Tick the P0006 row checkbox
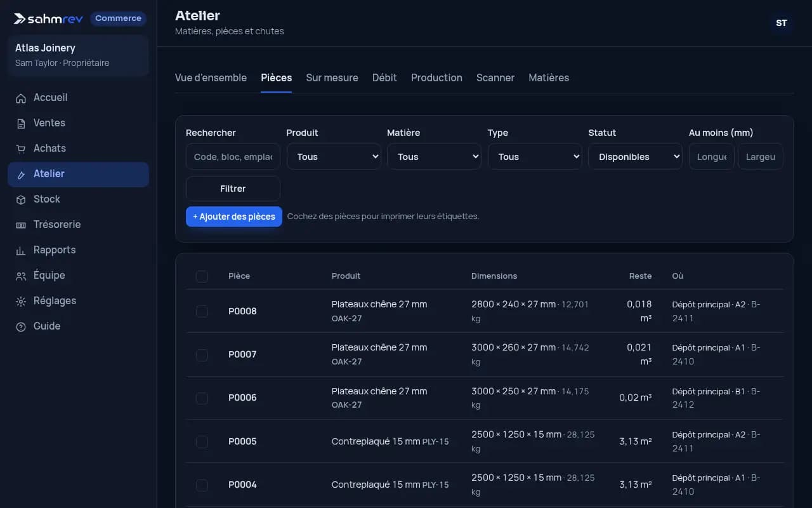Screen dimensions: 812x508 (202, 398)
